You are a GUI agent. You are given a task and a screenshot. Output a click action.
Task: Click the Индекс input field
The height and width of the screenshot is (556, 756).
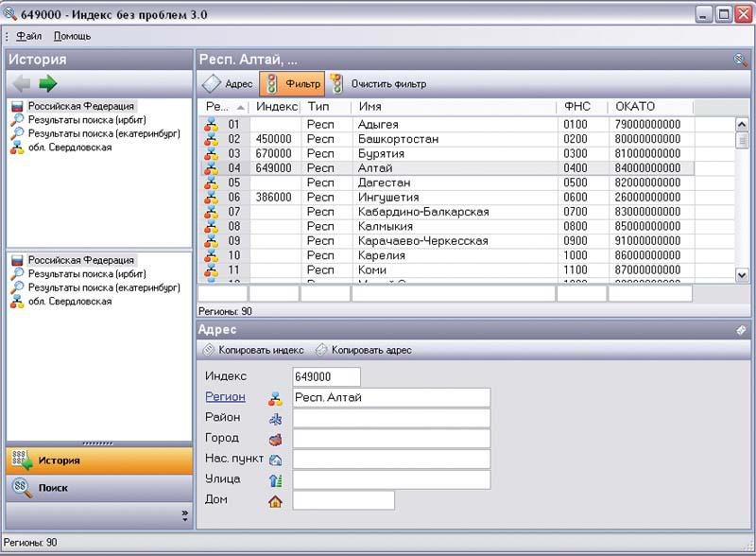326,377
